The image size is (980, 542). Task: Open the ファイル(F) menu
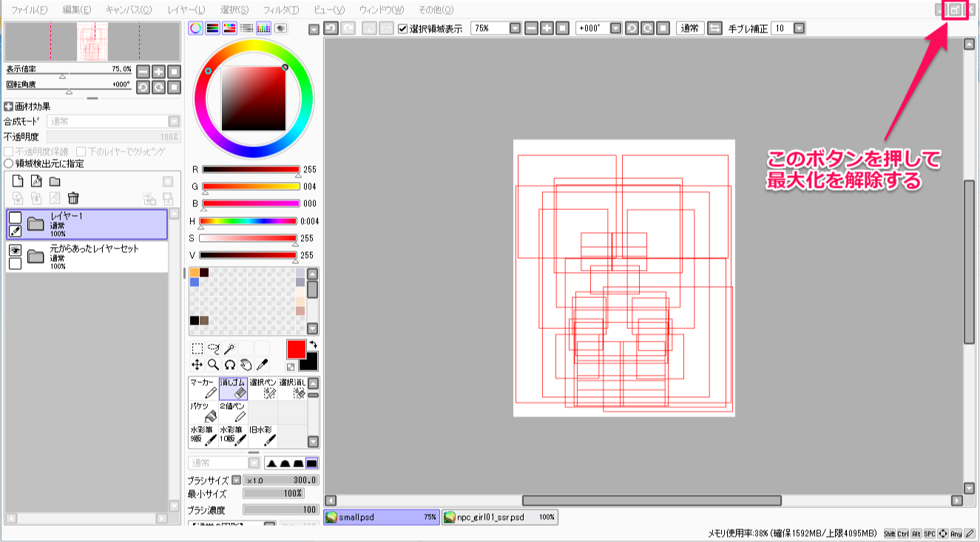[30, 10]
